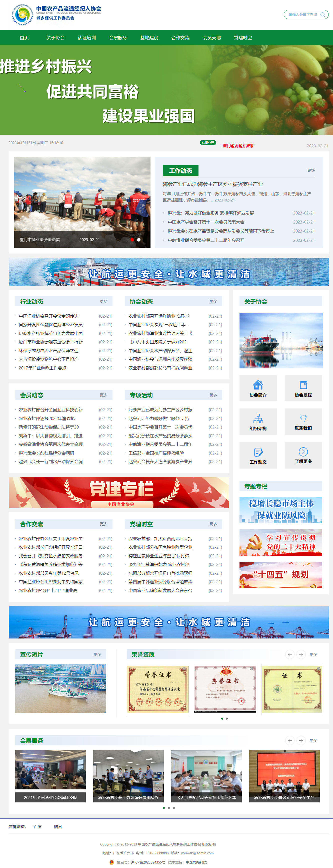Viewport: 333px width, 868px height.
Task: Open the 协会简介 house icon
Action: 258,384
